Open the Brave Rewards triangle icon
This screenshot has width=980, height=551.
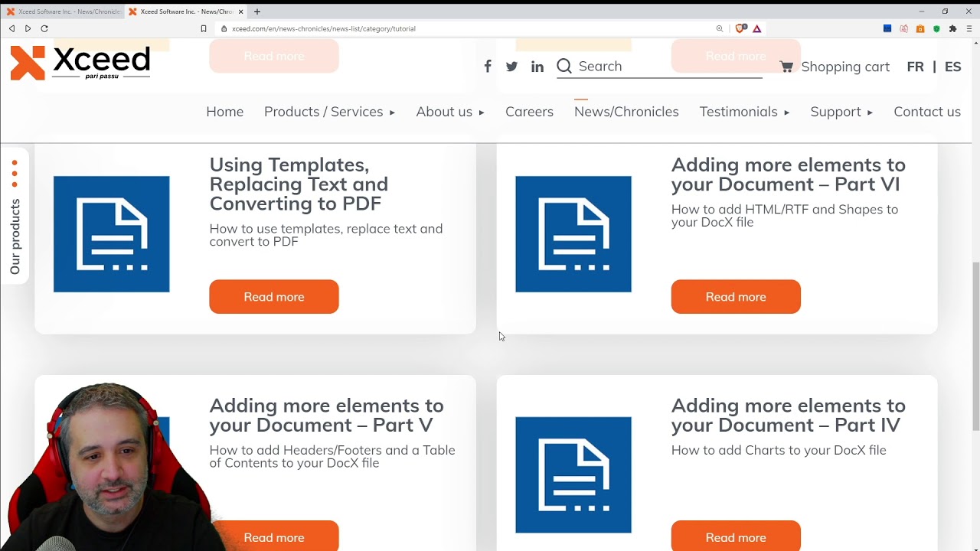756,28
